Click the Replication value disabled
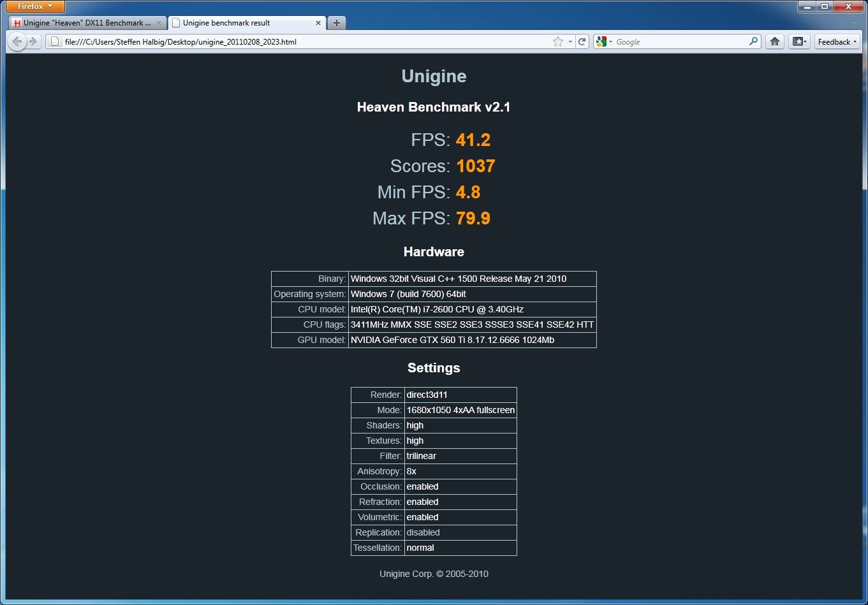868x605 pixels. (x=460, y=532)
